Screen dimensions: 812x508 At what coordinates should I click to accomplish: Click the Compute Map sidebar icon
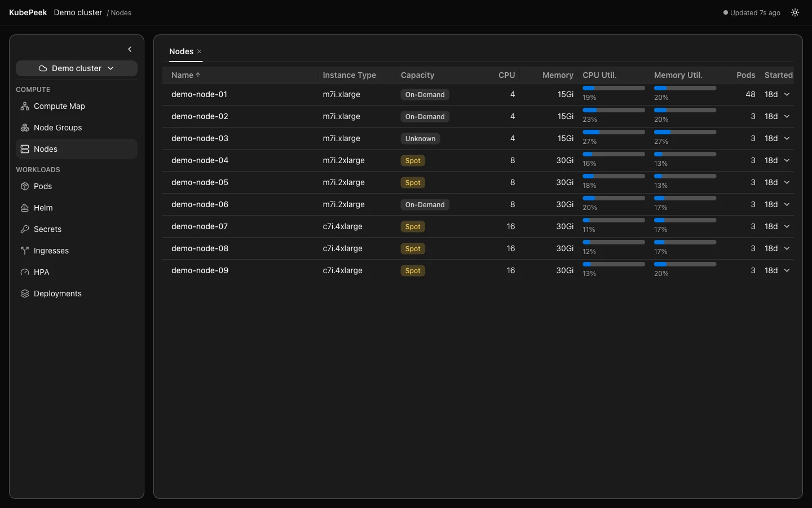click(x=25, y=106)
